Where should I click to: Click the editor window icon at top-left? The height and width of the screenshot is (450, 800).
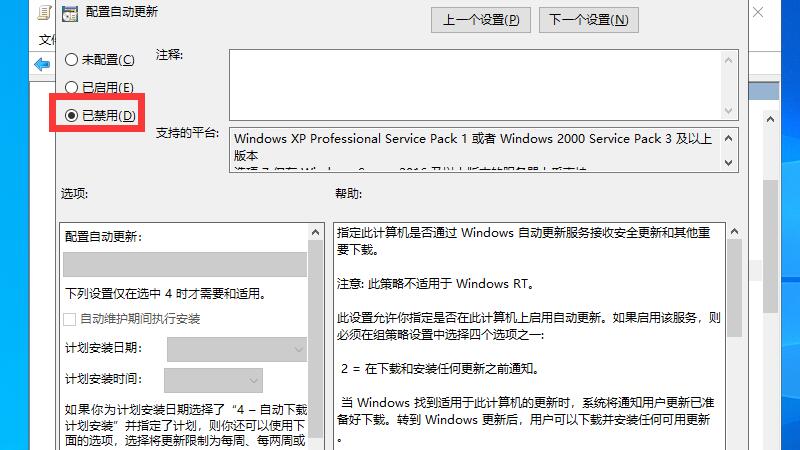(44, 12)
